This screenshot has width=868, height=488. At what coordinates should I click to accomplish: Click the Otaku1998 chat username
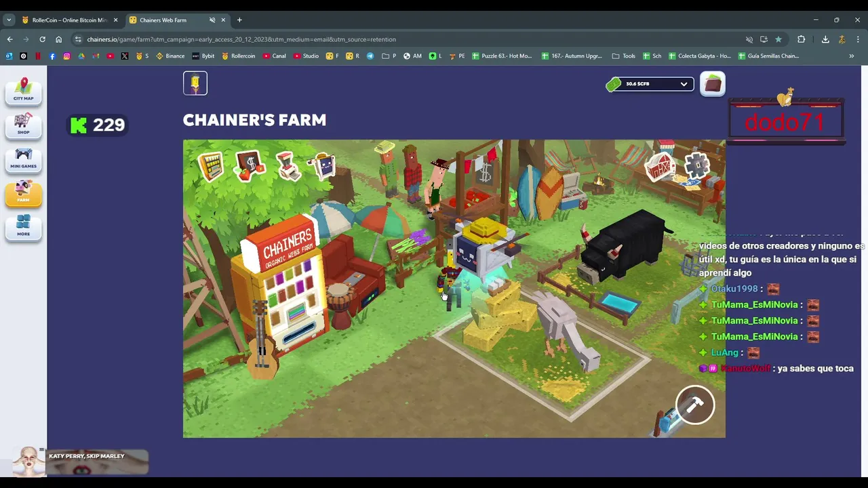[x=734, y=289]
